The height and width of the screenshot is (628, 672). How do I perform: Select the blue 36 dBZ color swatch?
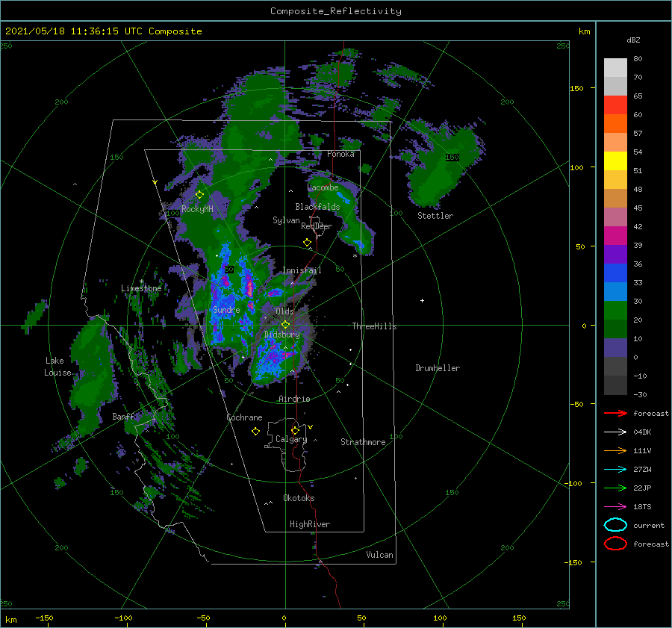pos(615,273)
